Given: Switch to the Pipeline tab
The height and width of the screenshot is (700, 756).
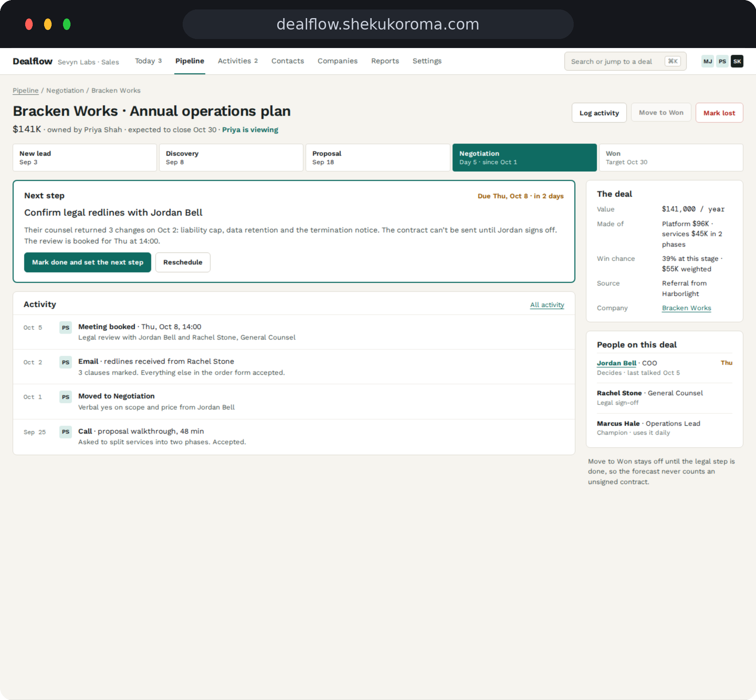Looking at the screenshot, I should pyautogui.click(x=190, y=61).
